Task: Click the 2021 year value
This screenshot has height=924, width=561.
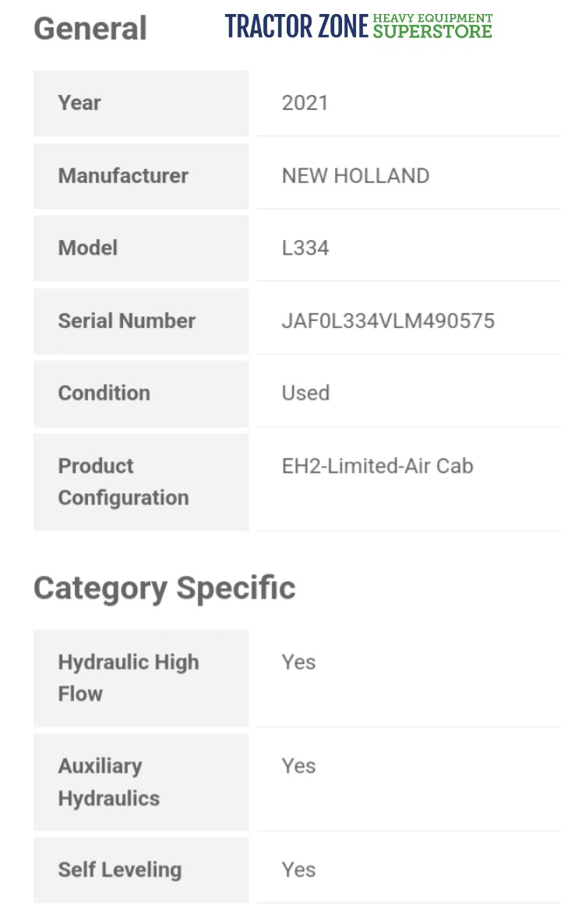Action: coord(305,103)
